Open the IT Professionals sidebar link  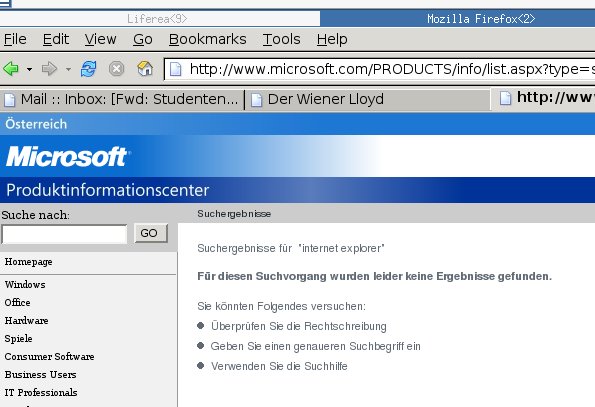(41, 393)
